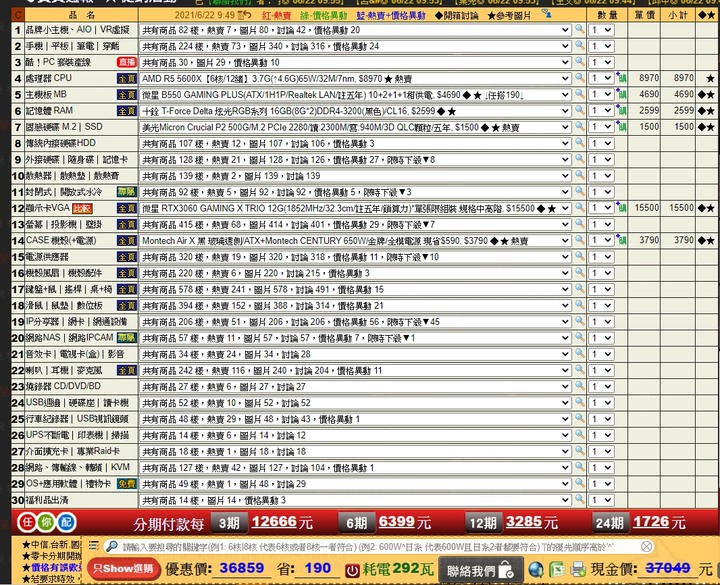Screen dimensions: 720x585
Task: Click the magnifier icon on the 傳統內接硬碟HDD row
Action: (579, 143)
